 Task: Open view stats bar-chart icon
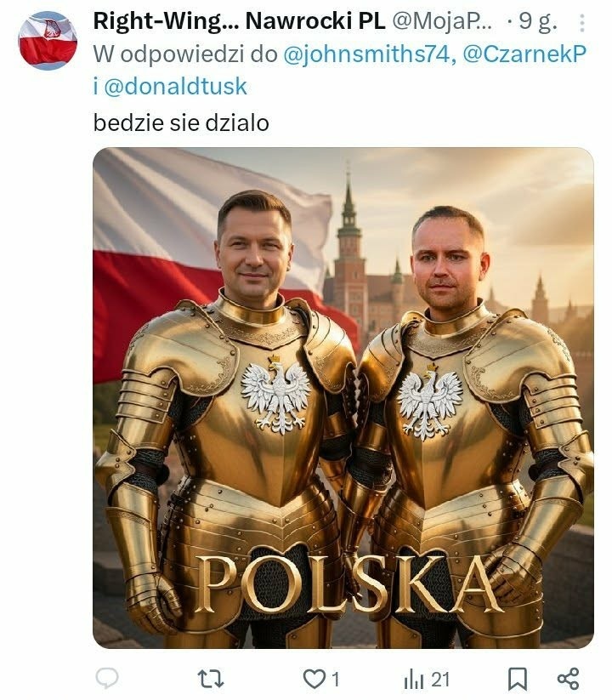tap(413, 680)
